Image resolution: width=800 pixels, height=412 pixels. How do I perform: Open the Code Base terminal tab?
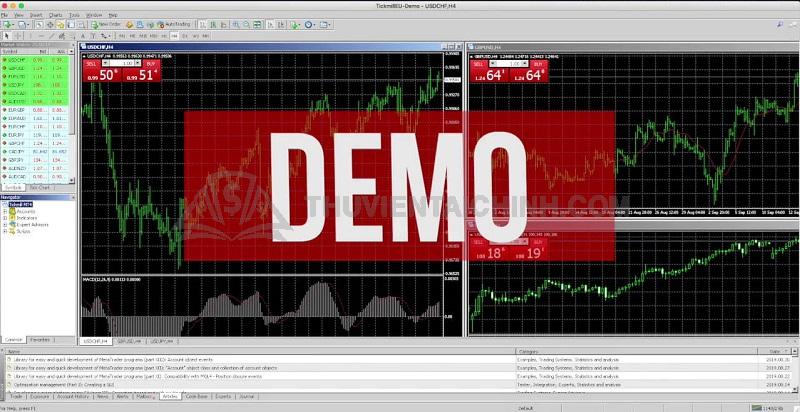coord(196,396)
